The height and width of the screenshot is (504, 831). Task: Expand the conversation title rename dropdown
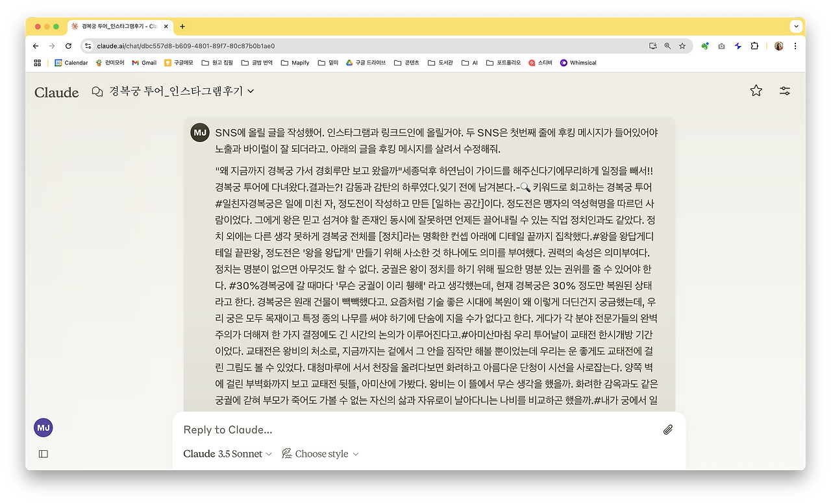click(251, 91)
